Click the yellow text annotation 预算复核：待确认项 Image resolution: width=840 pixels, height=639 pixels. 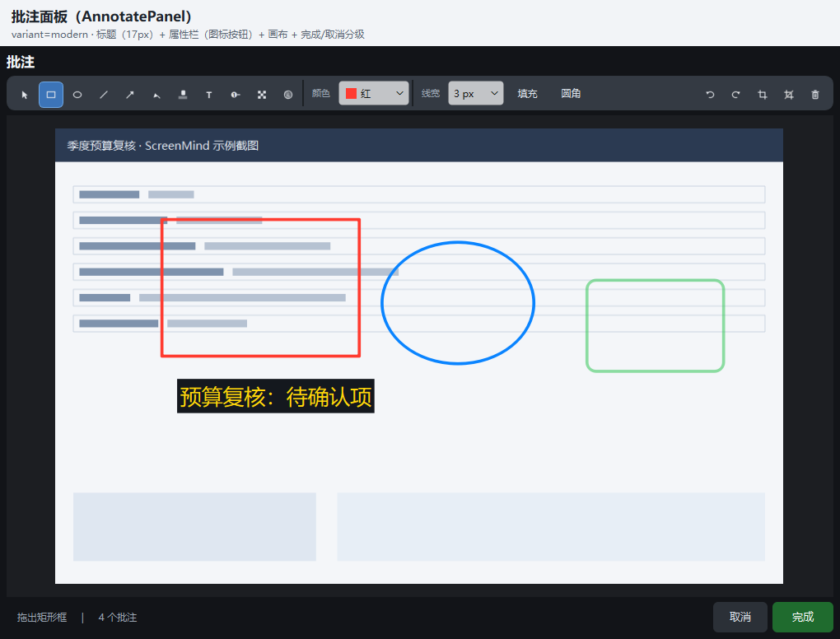coord(275,396)
